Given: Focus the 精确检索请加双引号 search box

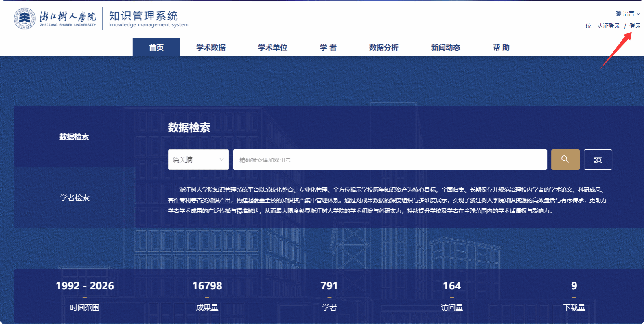Looking at the screenshot, I should 390,160.
